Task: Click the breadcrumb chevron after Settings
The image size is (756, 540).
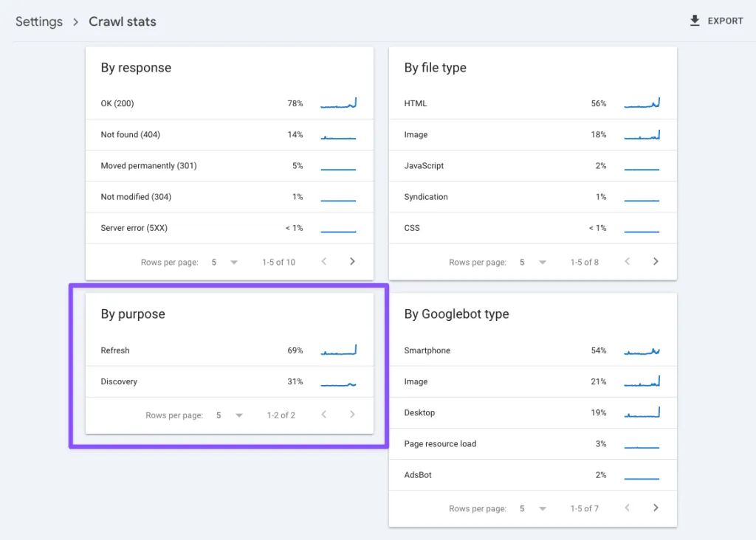Action: tap(76, 22)
